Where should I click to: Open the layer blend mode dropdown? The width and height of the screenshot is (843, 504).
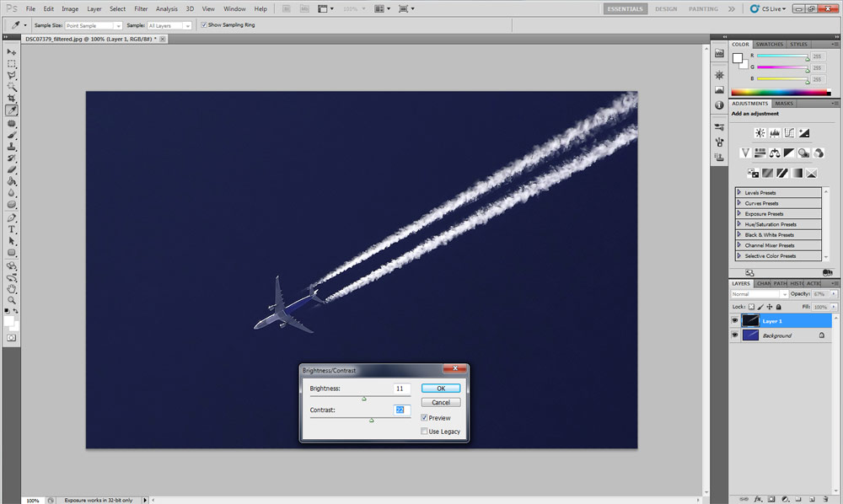pyautogui.click(x=760, y=294)
